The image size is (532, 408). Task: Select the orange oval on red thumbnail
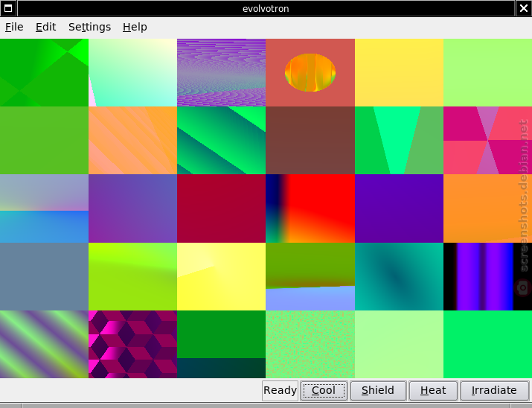pyautogui.click(x=310, y=72)
